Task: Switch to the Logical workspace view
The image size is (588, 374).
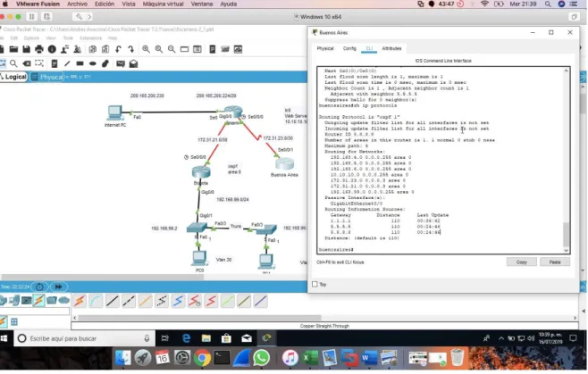Action: [14, 77]
